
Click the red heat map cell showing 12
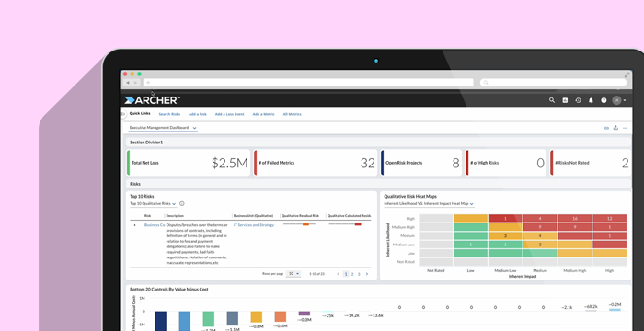pos(609,219)
